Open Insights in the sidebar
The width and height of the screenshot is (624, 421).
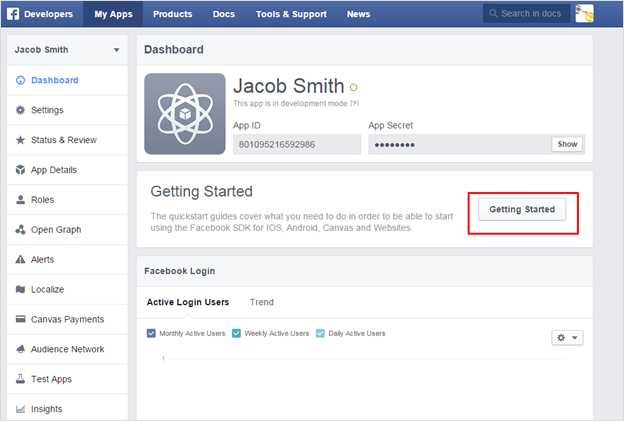[67, 407]
